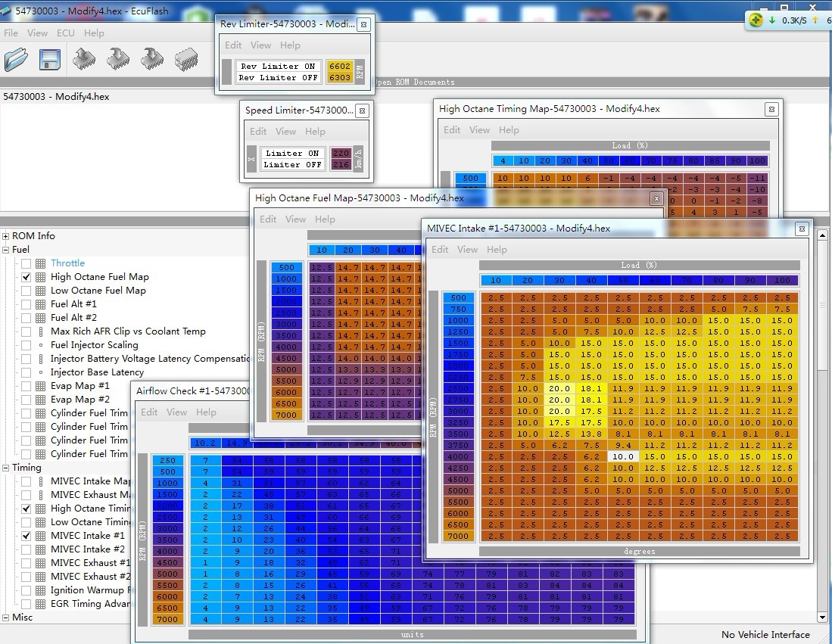Screen dimensions: 832x644
Task: Uncheck the High Octane Fuel Map checkbox
Action: coord(26,277)
